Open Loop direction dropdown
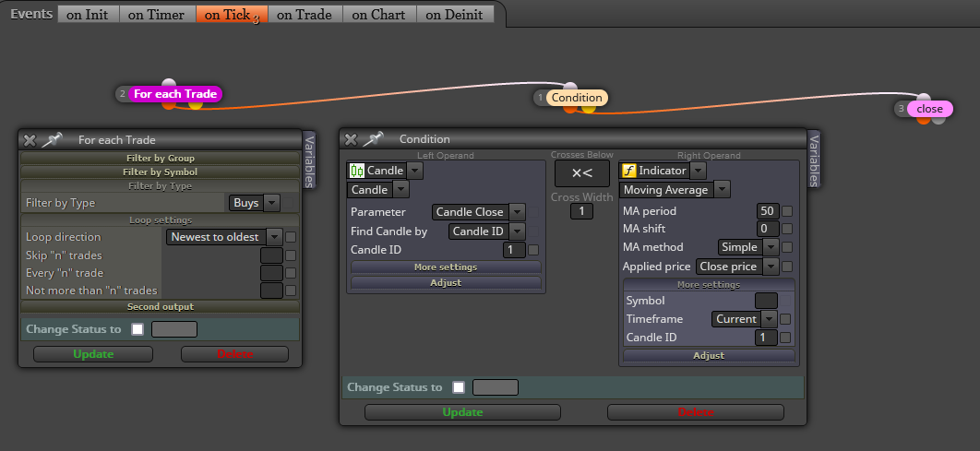The image size is (980, 451). click(224, 237)
